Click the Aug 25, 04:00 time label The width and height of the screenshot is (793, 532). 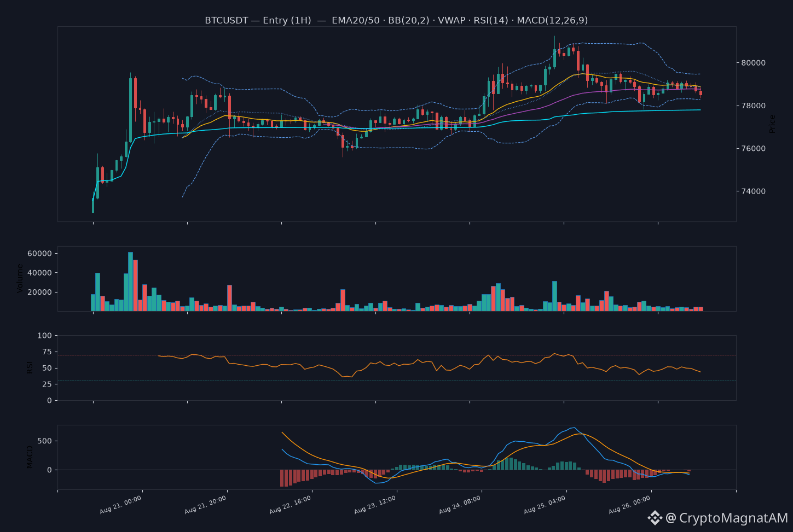tap(545, 505)
